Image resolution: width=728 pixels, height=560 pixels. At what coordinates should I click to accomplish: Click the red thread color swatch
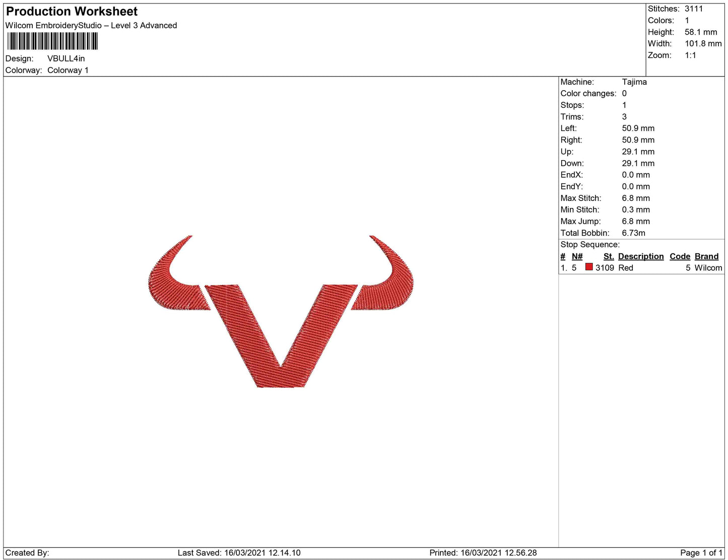[x=589, y=267]
